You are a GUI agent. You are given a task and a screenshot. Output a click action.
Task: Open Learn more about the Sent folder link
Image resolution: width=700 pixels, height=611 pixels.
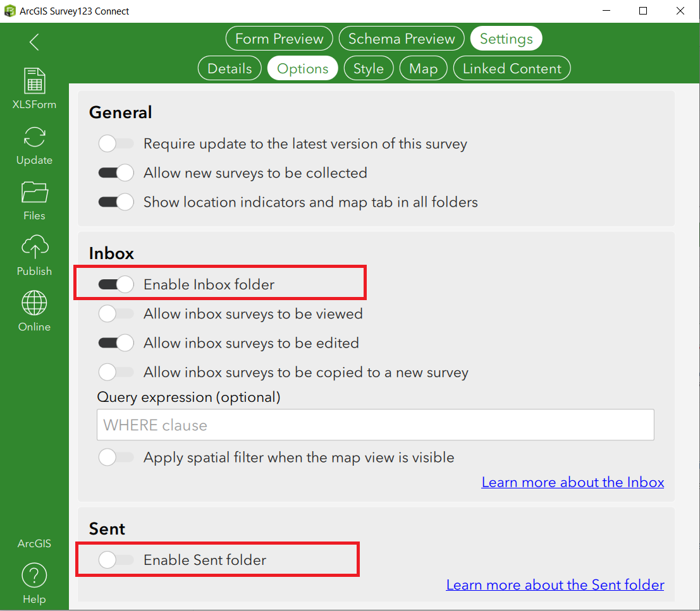click(555, 584)
